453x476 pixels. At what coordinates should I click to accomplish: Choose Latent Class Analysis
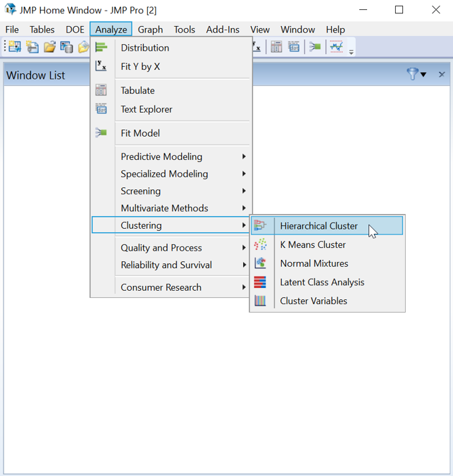[x=327, y=282]
